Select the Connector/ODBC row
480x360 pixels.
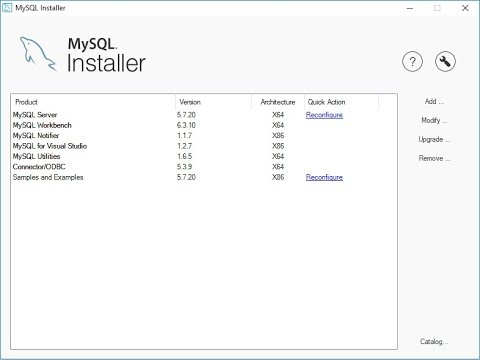[204, 167]
